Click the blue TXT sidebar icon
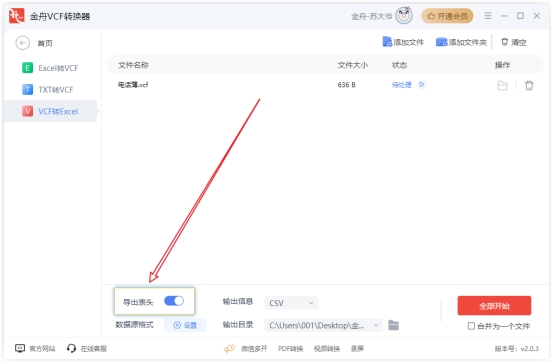The image size is (553, 364). point(28,90)
